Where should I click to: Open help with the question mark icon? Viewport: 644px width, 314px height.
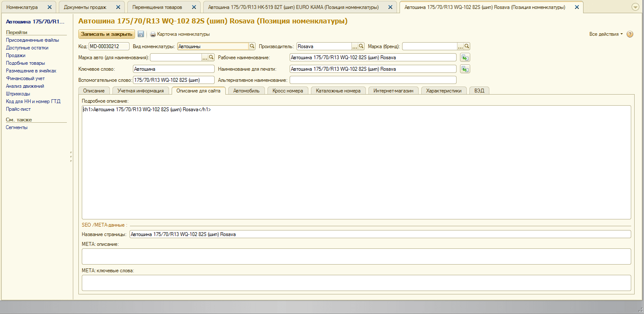(630, 34)
